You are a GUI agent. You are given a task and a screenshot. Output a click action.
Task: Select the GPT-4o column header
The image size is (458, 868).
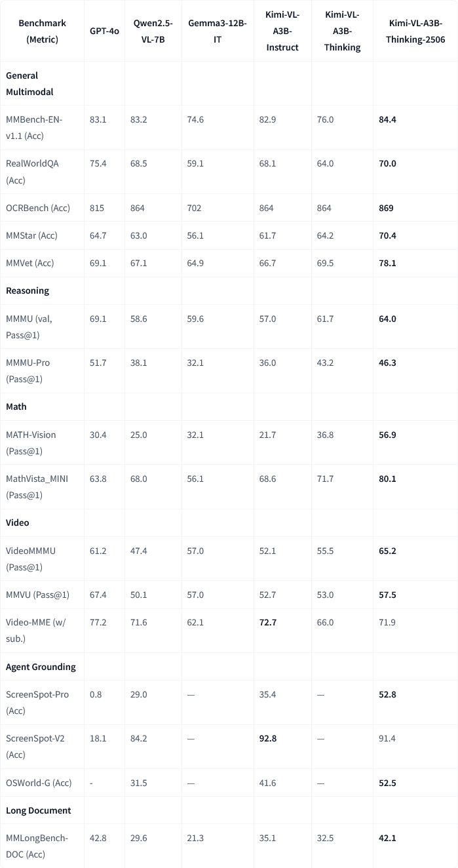coord(104,31)
